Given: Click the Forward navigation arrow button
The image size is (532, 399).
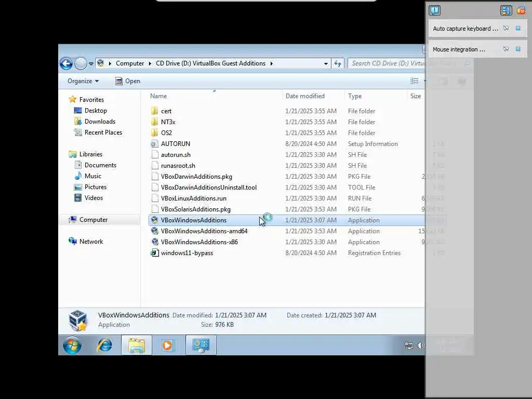Looking at the screenshot, I should tap(81, 63).
